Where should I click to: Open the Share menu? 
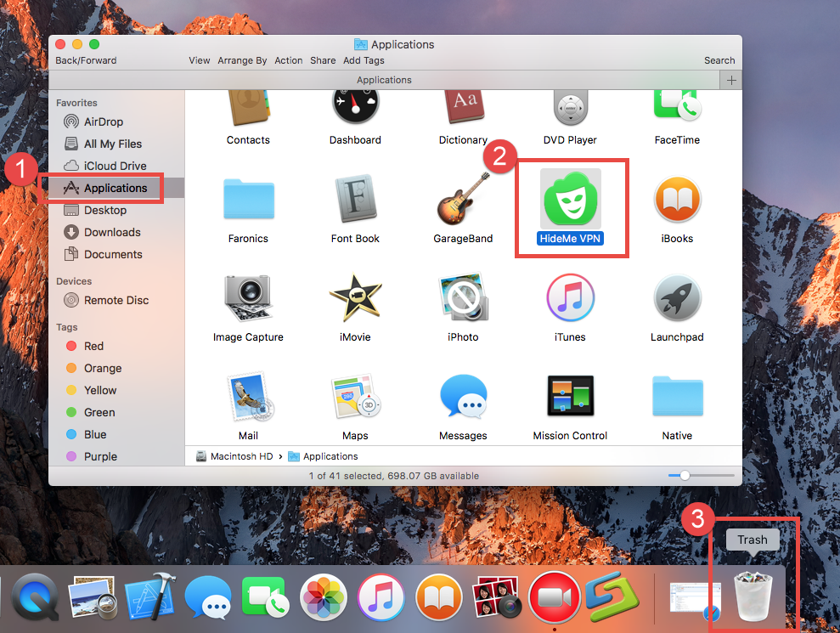323,60
